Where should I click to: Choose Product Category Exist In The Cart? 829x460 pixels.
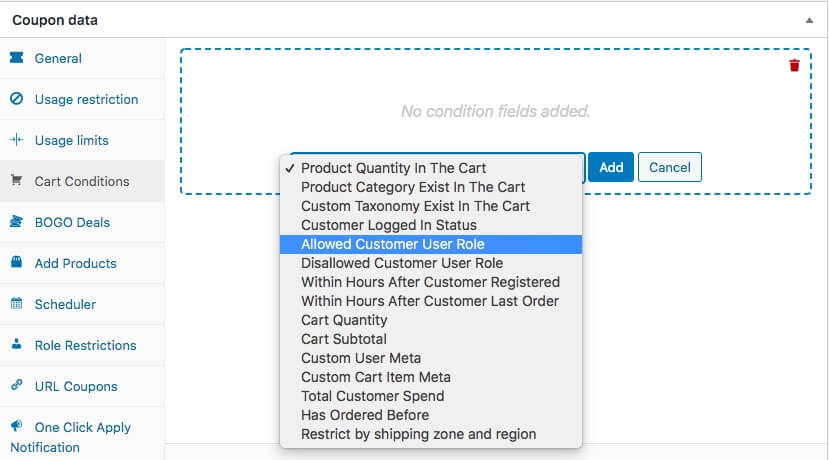coord(431,187)
